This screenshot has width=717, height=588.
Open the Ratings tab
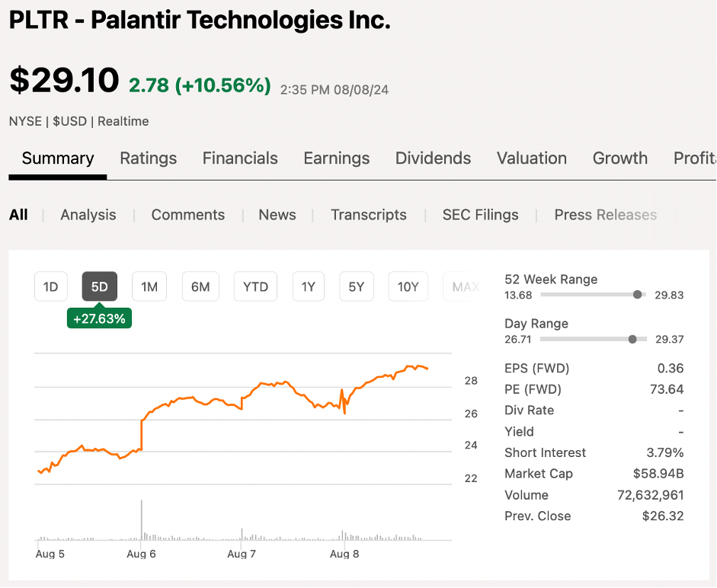tap(149, 158)
